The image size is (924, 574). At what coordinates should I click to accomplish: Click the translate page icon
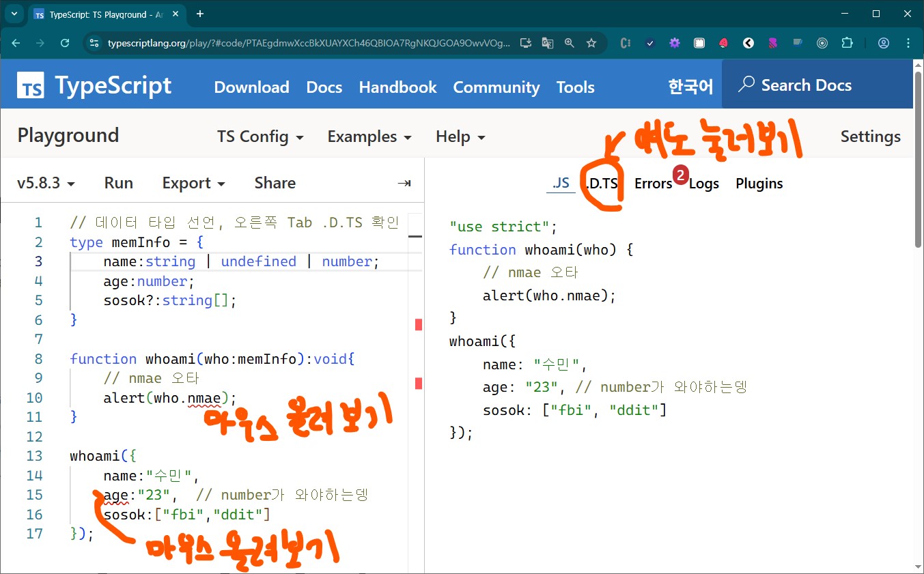click(x=547, y=43)
